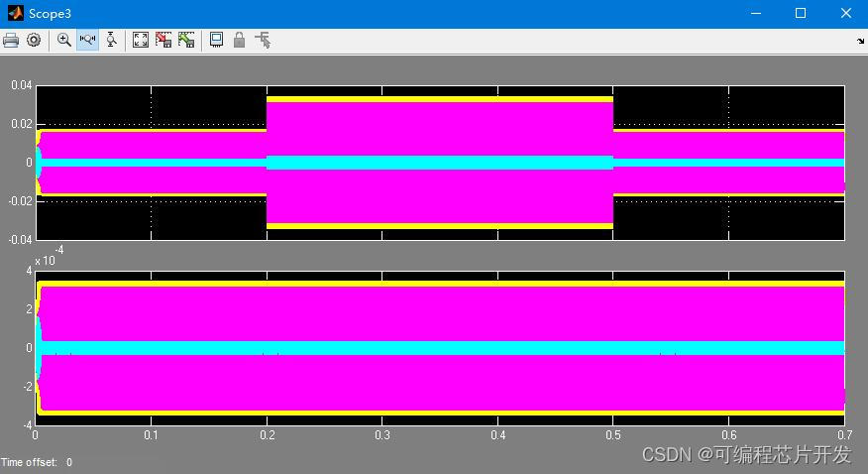Click the Autoscale icon
Screen dimensions: 868x474
pos(141,41)
